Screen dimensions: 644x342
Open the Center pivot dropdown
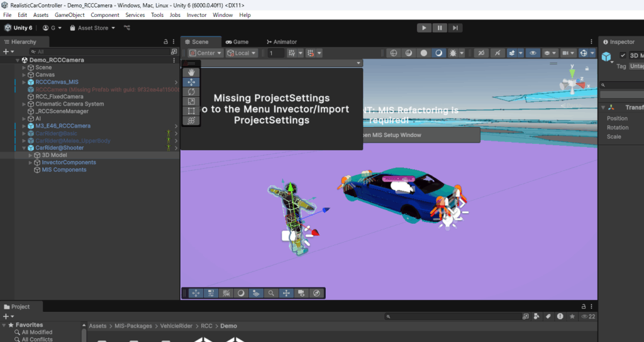tap(204, 53)
